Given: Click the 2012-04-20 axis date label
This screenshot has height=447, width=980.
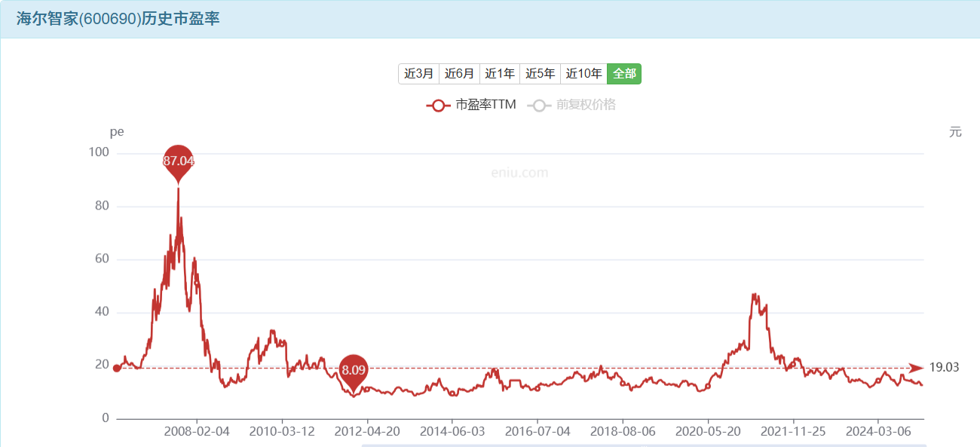Looking at the screenshot, I should pos(367,432).
